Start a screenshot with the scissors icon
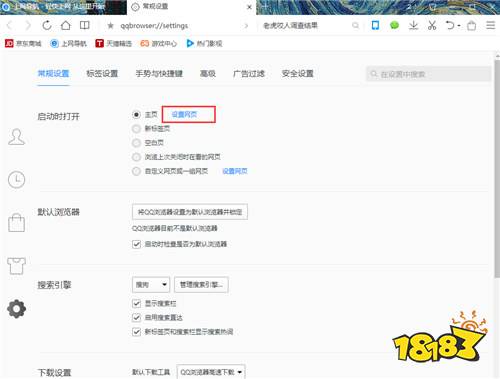Image resolution: width=500 pixels, height=379 pixels. [x=432, y=25]
